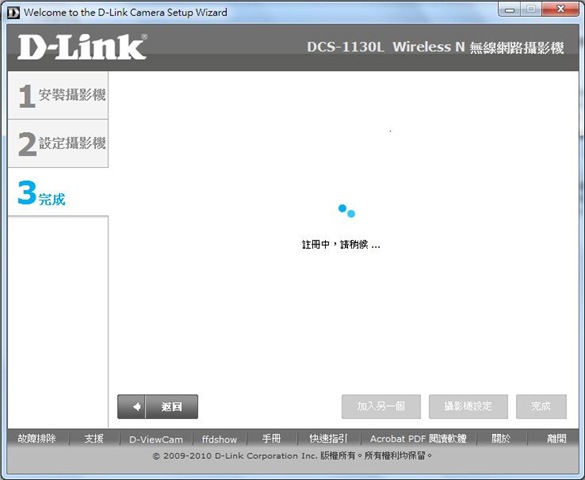Viewport: 585px width, 480px height.
Task: Open Acrobat PDF 閱讀軟體 link
Action: [x=418, y=439]
